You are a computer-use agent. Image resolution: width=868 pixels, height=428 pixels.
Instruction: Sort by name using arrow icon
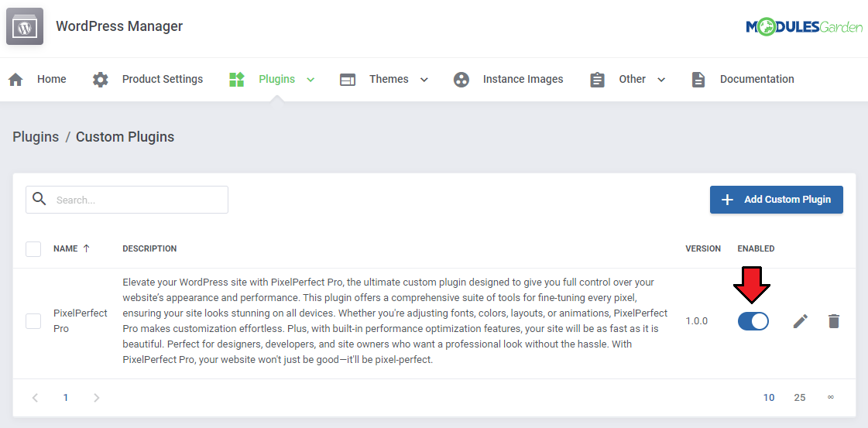[87, 248]
